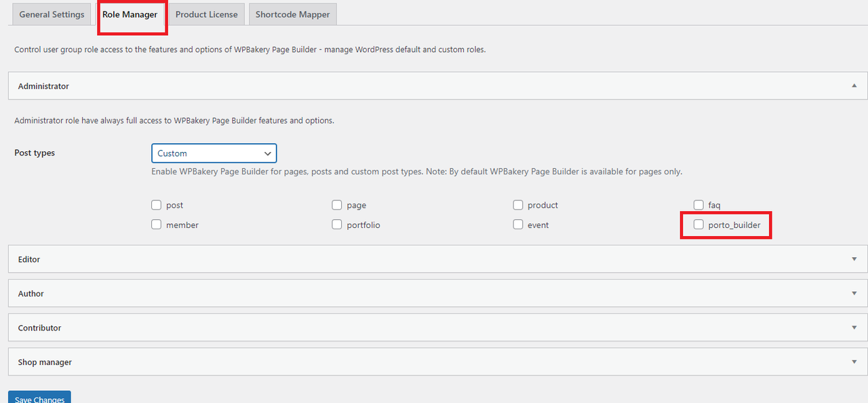The height and width of the screenshot is (403, 868).
Task: Tick the member checkbox
Action: [157, 225]
